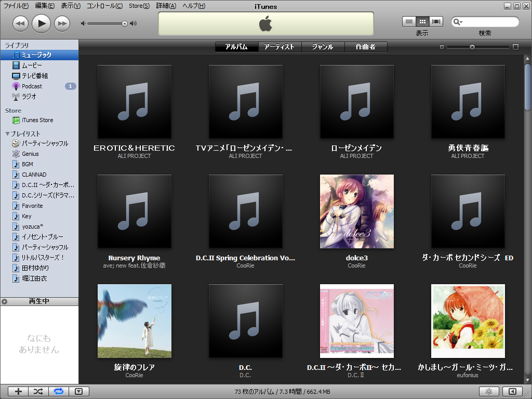Viewport: 532px width, 399px height.
Task: Click the scrollbar down arrow
Action: pos(527,380)
